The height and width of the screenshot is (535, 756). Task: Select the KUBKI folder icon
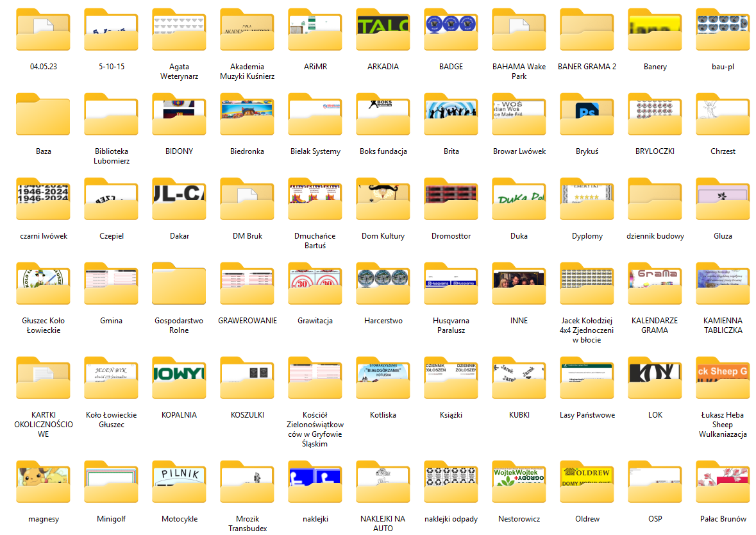[x=519, y=378]
